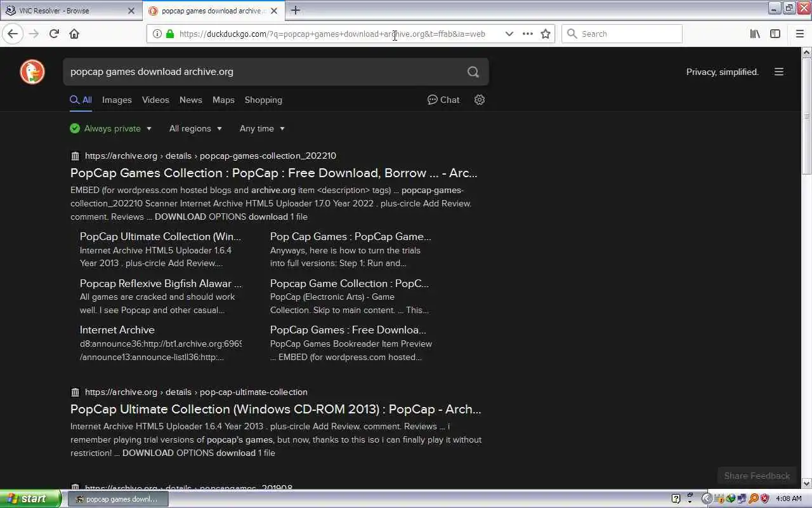Open the Any time filter dropdown

(262, 128)
